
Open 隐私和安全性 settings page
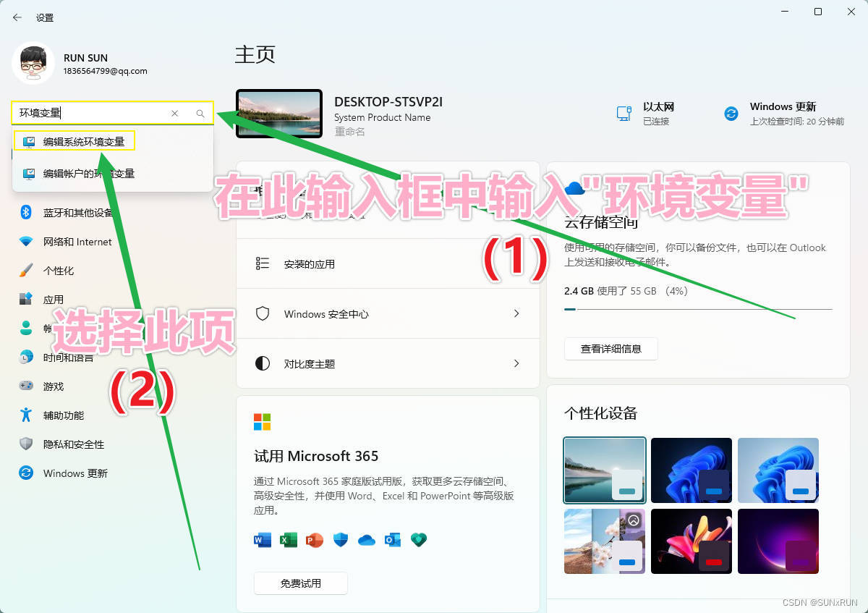pyautogui.click(x=74, y=444)
